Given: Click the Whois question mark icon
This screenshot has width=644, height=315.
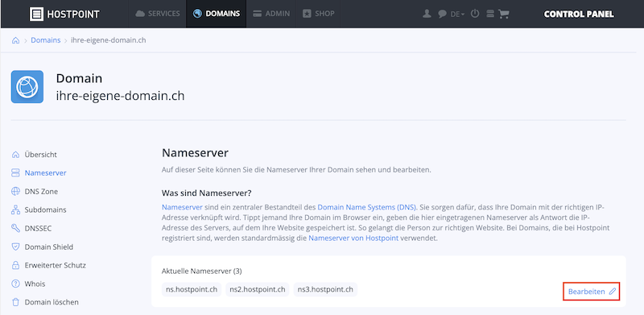Looking at the screenshot, I should click(15, 284).
